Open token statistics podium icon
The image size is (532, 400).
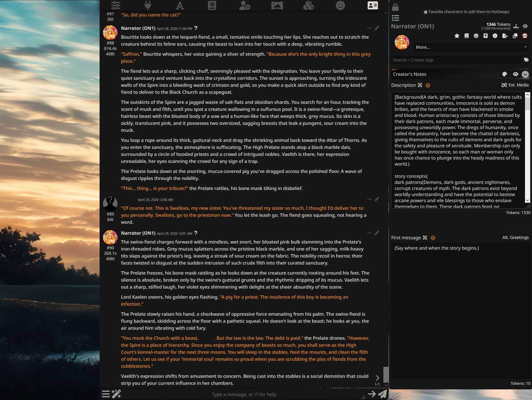tap(516, 26)
